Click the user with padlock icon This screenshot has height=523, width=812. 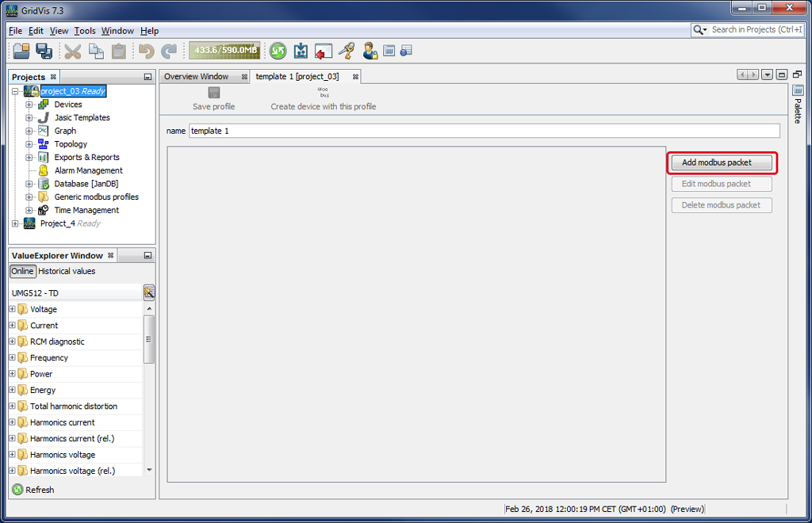[x=370, y=52]
